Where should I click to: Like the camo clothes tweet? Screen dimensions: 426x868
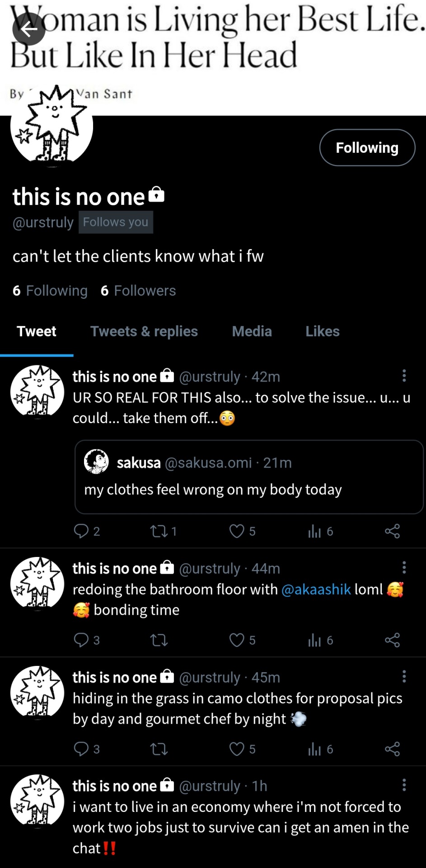[237, 749]
